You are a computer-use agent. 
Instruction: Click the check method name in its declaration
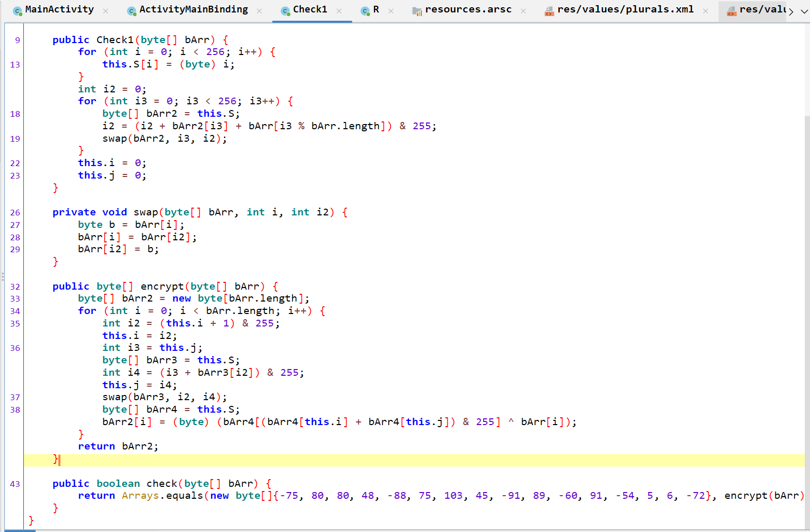pos(162,483)
